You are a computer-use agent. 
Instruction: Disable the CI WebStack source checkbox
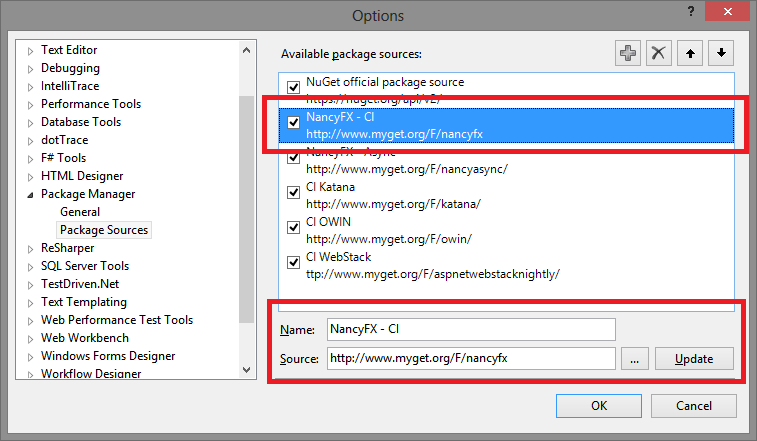(x=294, y=262)
